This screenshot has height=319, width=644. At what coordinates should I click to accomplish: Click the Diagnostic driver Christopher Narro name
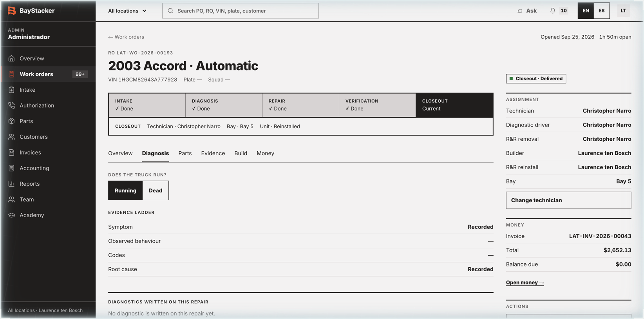(607, 125)
